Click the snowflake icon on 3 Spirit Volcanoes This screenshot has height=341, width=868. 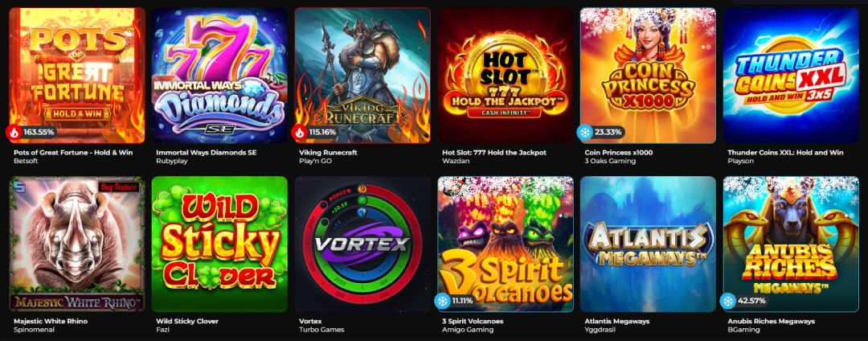tap(442, 301)
